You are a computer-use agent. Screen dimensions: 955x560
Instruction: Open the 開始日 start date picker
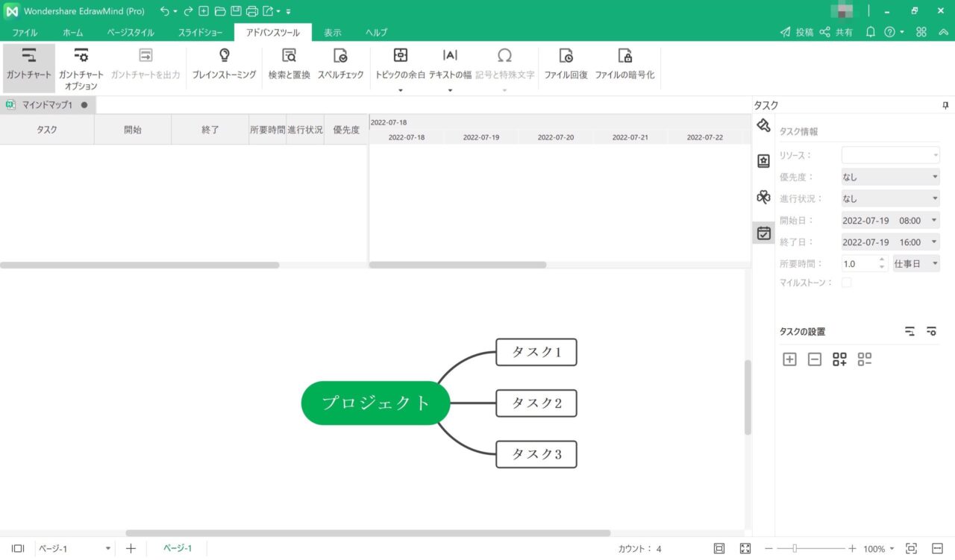(891, 220)
